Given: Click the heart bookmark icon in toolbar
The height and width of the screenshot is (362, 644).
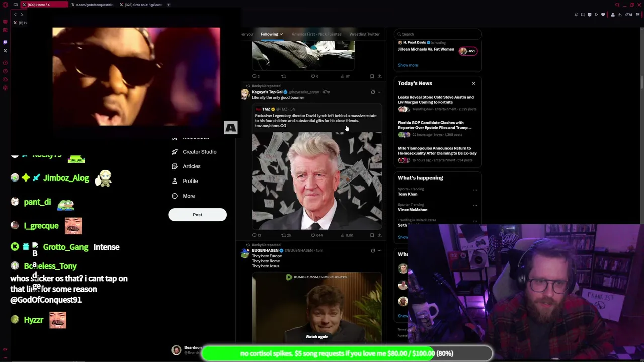Looking at the screenshot, I should [x=603, y=15].
